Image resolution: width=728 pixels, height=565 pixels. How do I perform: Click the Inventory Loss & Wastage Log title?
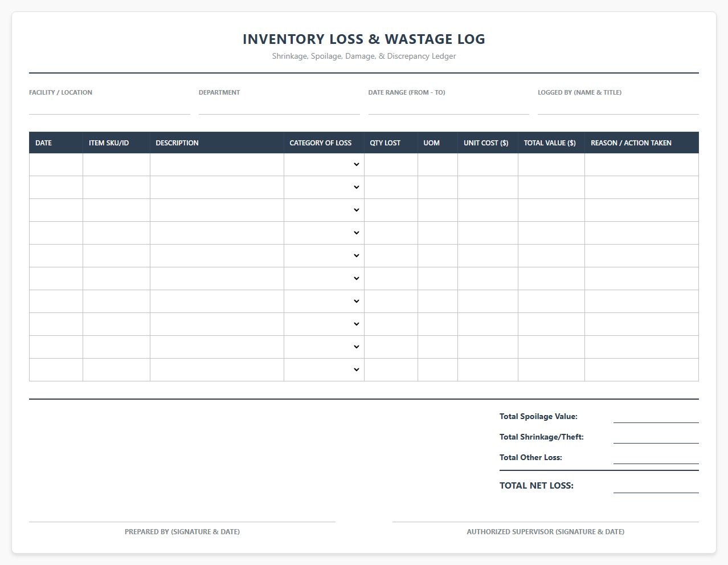click(364, 39)
